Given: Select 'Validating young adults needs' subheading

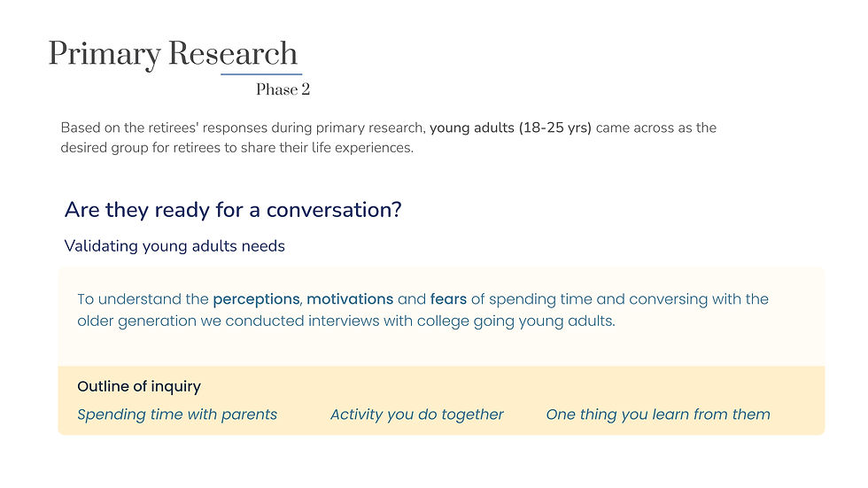Looking at the screenshot, I should 174,245.
